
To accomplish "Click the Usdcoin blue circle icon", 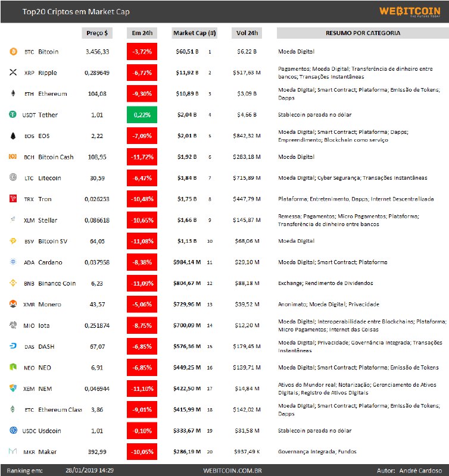I will coord(13,430).
